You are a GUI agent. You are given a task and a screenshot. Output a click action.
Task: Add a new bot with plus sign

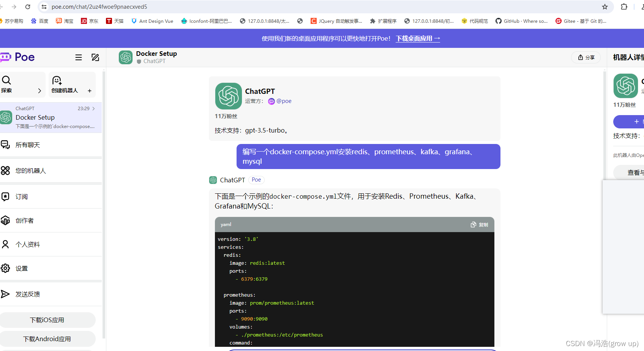click(x=90, y=91)
